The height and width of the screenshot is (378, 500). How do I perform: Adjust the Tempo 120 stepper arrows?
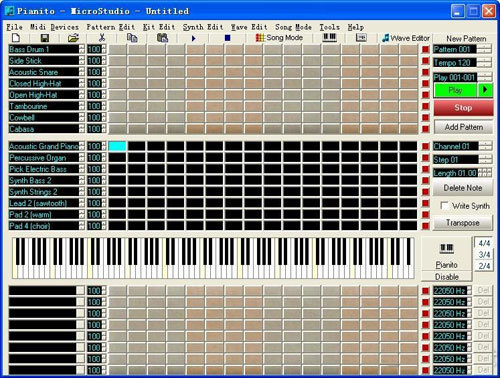pyautogui.click(x=485, y=62)
